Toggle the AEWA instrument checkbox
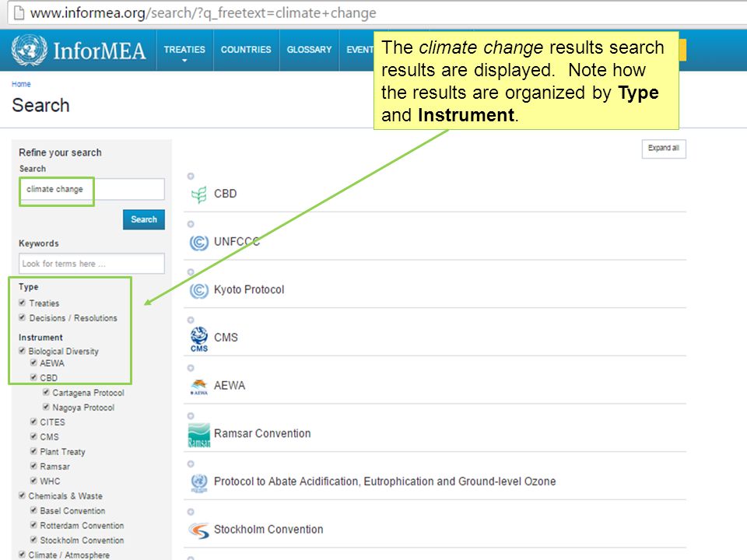The width and height of the screenshot is (747, 560). (x=33, y=362)
